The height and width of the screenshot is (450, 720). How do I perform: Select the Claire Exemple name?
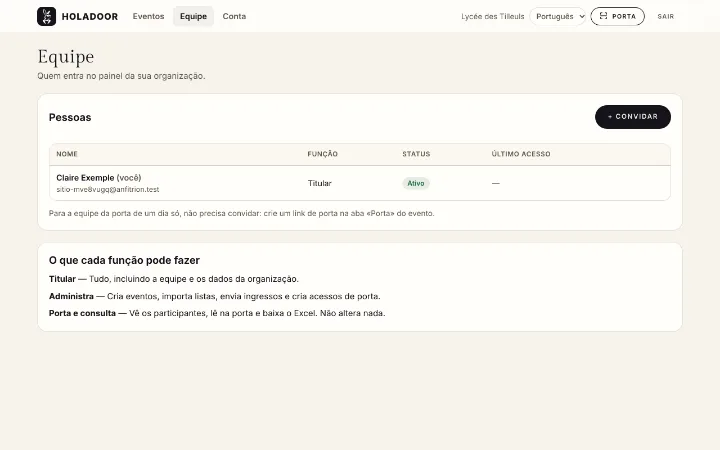tap(85, 178)
